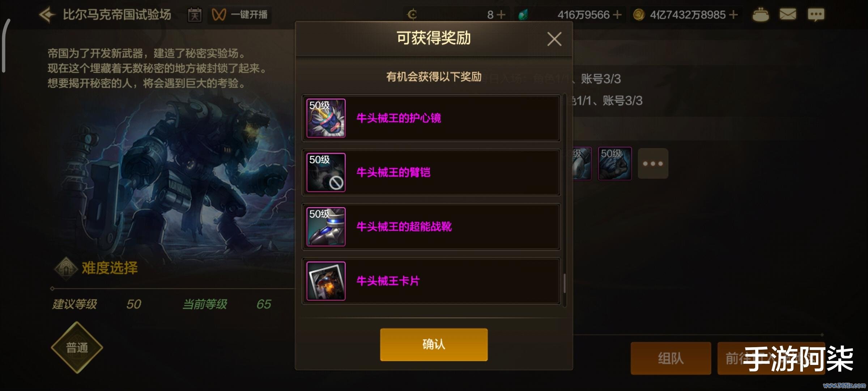Open the mail envelope icon
868x391 pixels.
(788, 14)
